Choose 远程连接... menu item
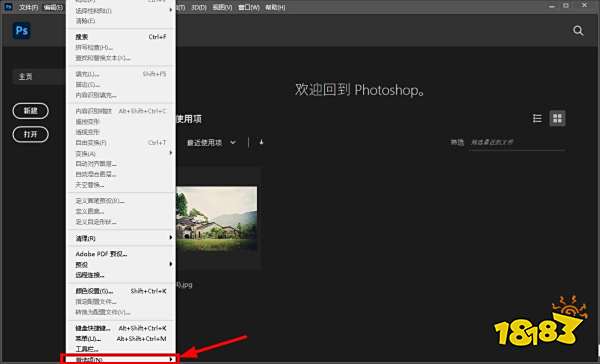This screenshot has height=364, width=600. tap(121, 275)
